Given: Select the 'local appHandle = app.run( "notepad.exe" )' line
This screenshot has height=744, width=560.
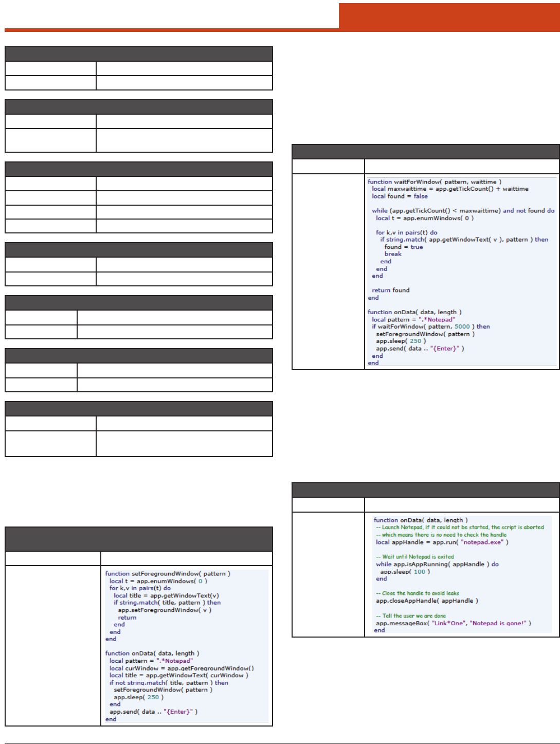Looking at the screenshot, I should tap(442, 542).
